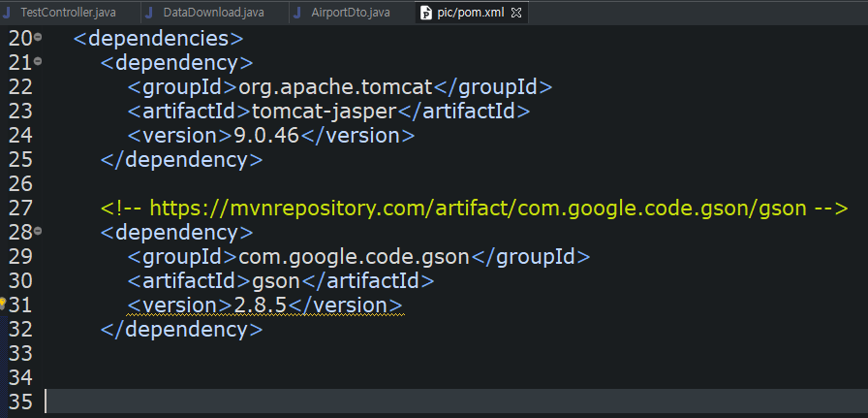Open the DataDownload.java tab
Viewport: 868px width, 418px height.
(x=214, y=13)
